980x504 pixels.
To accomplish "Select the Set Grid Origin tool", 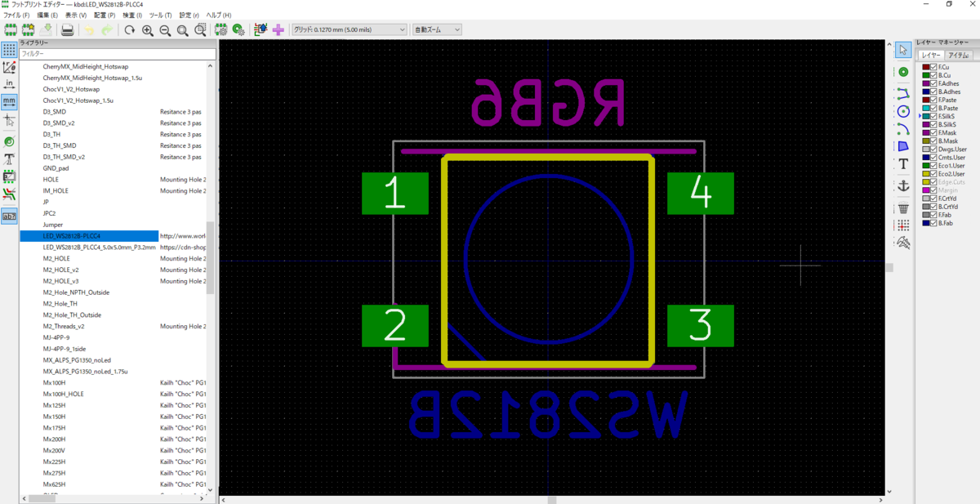I will (x=903, y=225).
